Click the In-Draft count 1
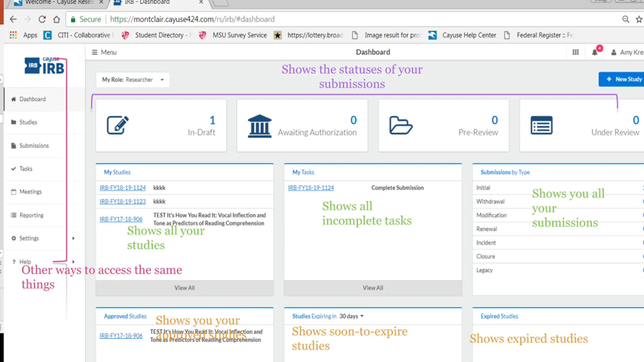 (x=213, y=120)
